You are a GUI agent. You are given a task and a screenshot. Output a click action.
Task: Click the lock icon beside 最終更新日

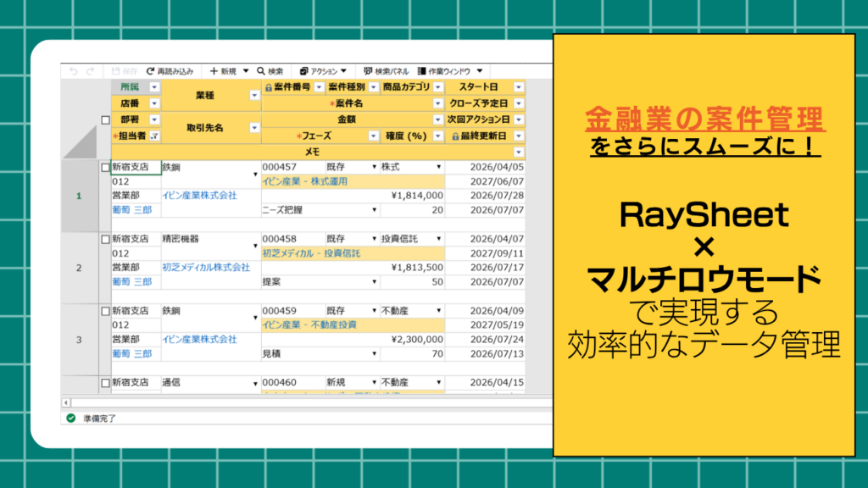(455, 136)
